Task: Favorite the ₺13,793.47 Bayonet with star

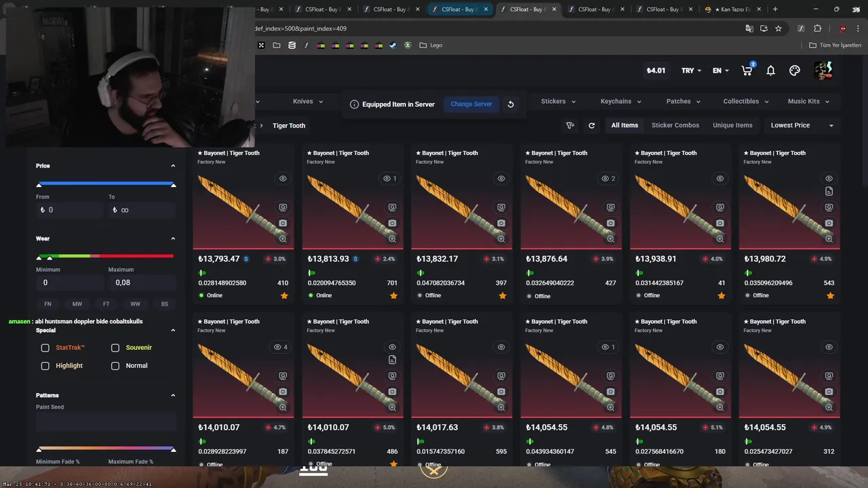Action: click(284, 296)
